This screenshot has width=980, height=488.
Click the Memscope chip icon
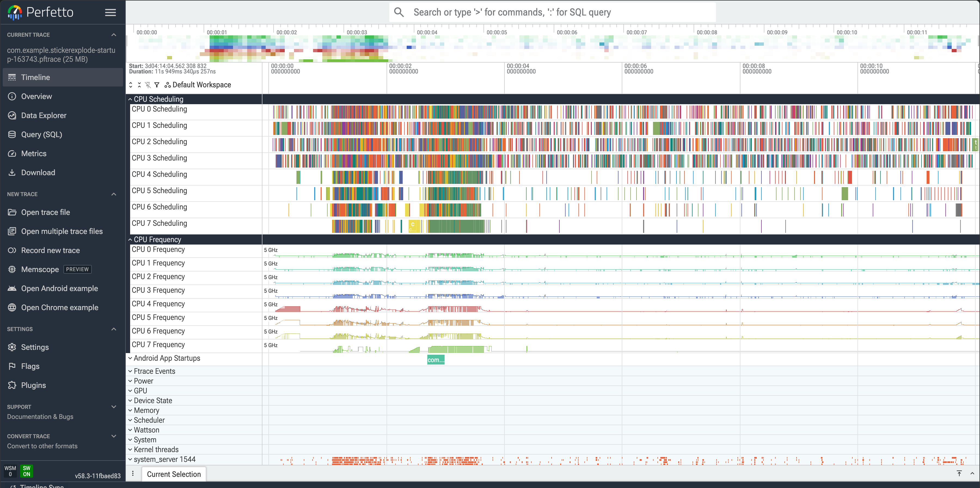[x=12, y=269]
